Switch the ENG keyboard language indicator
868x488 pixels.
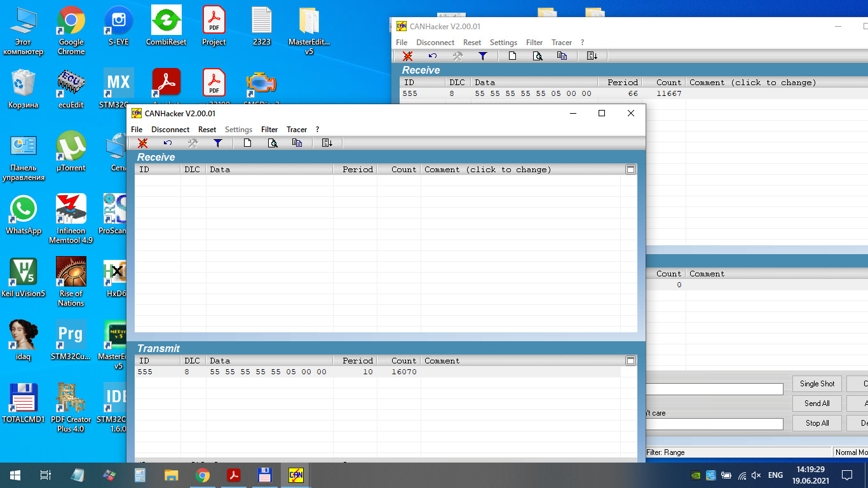click(x=775, y=475)
